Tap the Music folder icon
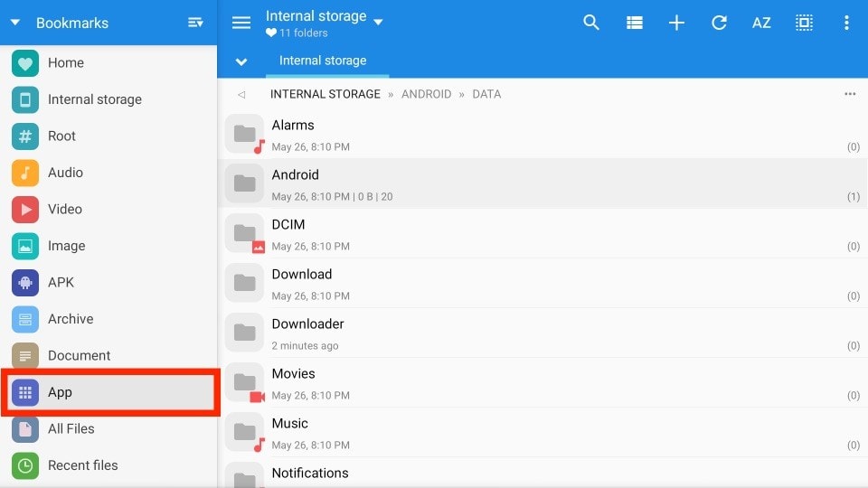 click(244, 432)
